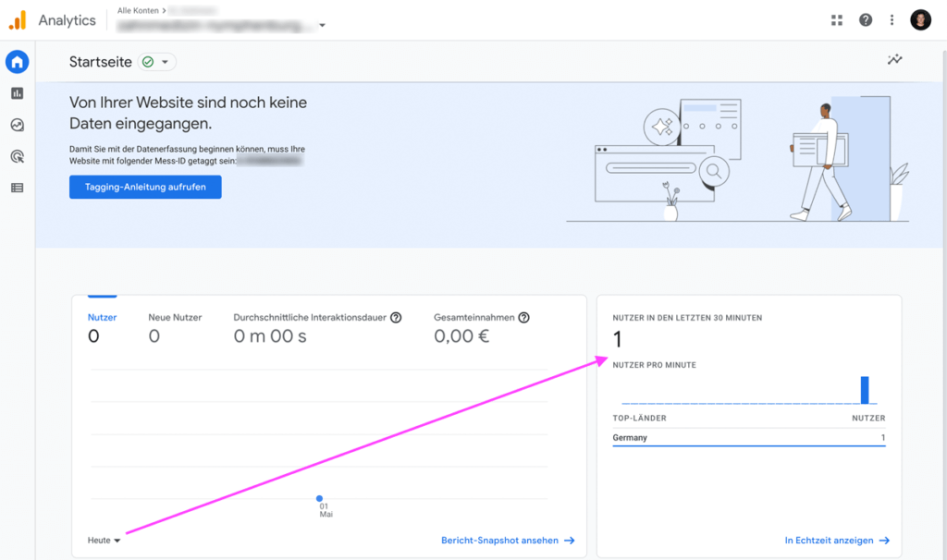The height and width of the screenshot is (560, 947).
Task: Click the Analytics logo
Action: [x=18, y=19]
